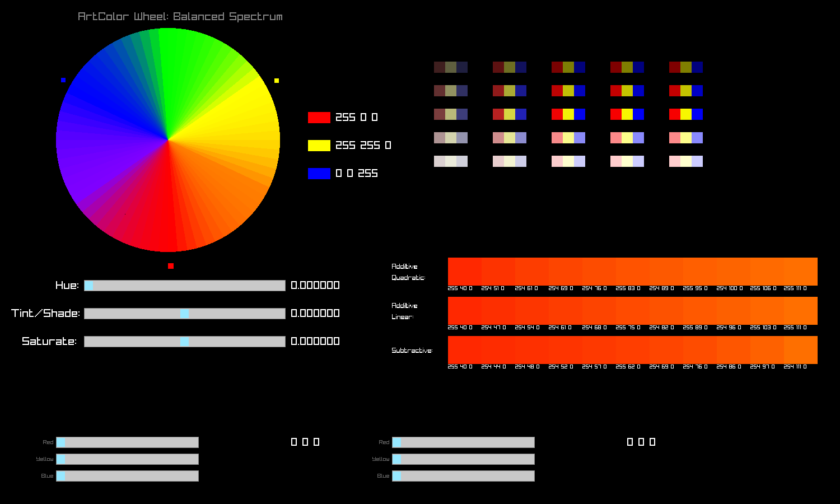Click the gradient value 254 54 0

[x=527, y=328]
